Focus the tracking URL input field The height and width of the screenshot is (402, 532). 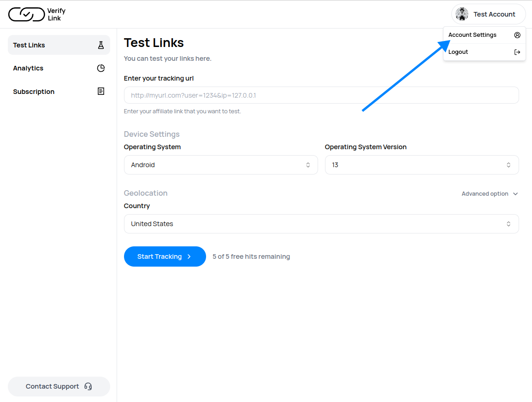[321, 95]
